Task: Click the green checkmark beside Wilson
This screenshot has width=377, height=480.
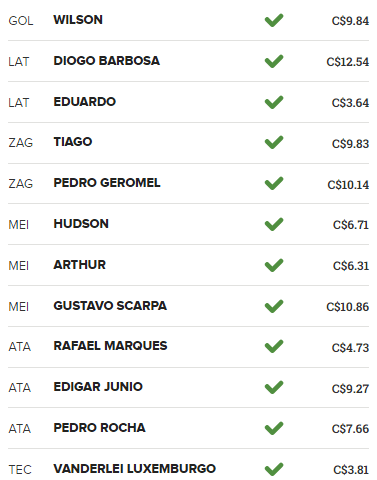Action: click(274, 20)
